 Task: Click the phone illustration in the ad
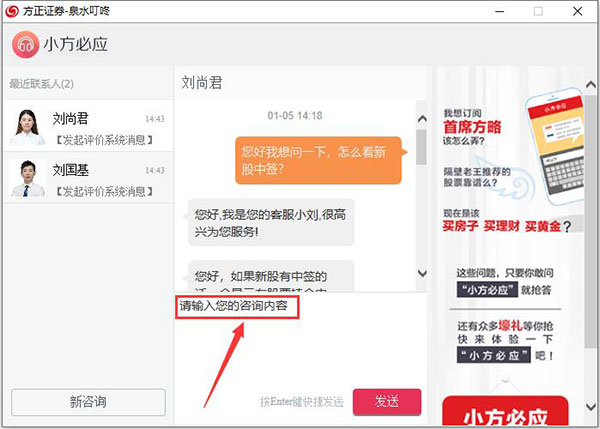[x=554, y=147]
